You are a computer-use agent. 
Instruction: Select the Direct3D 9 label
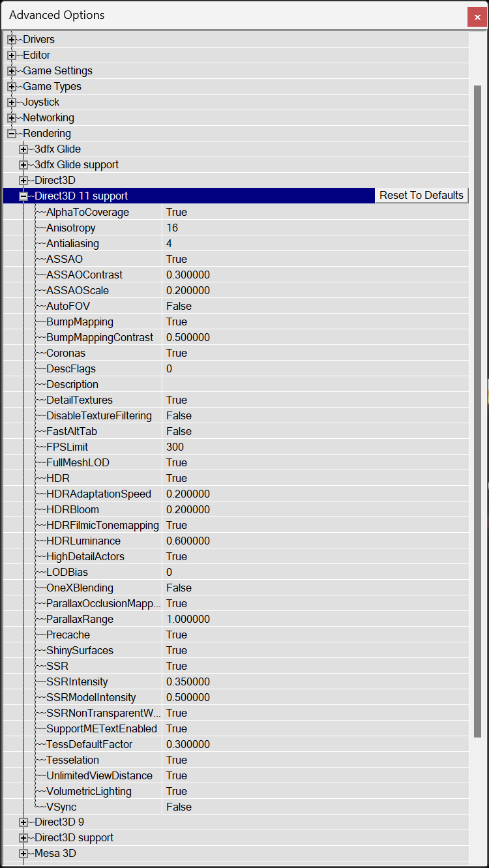point(59,822)
